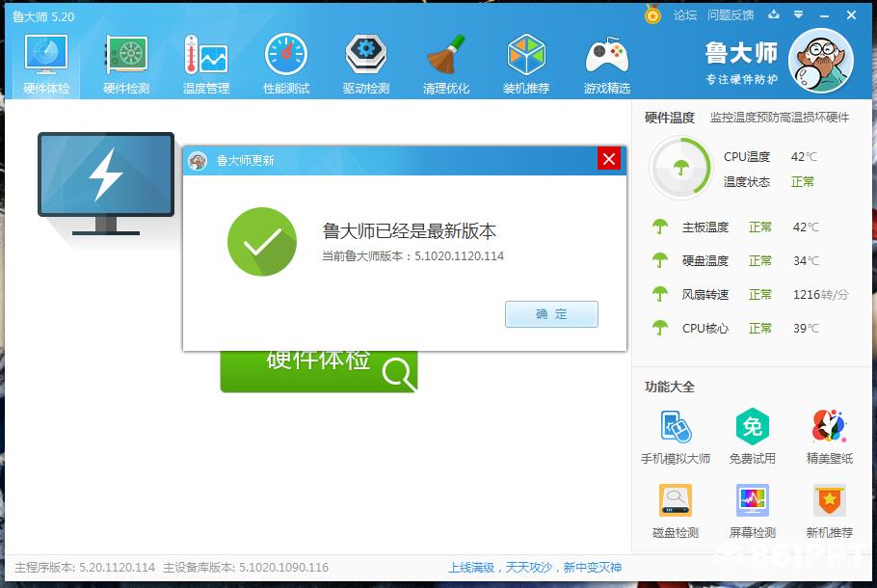
Task: Click the 鲁大师 brand logo text
Action: point(740,54)
